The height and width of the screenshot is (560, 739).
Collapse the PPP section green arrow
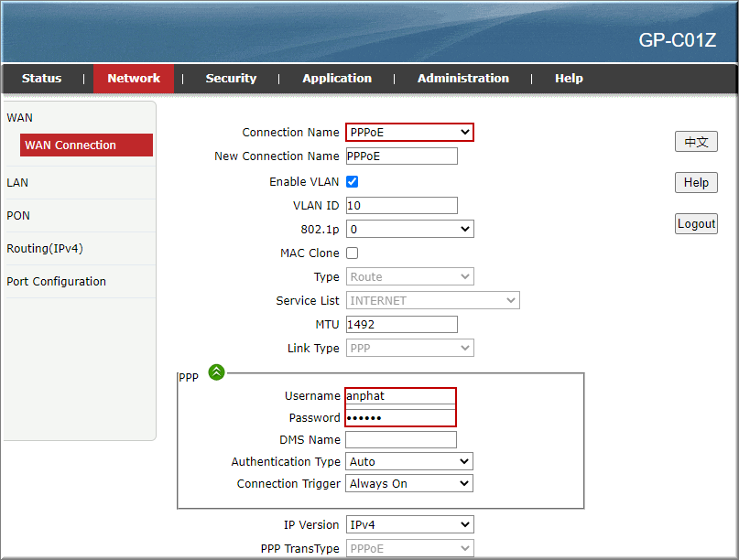coord(216,372)
